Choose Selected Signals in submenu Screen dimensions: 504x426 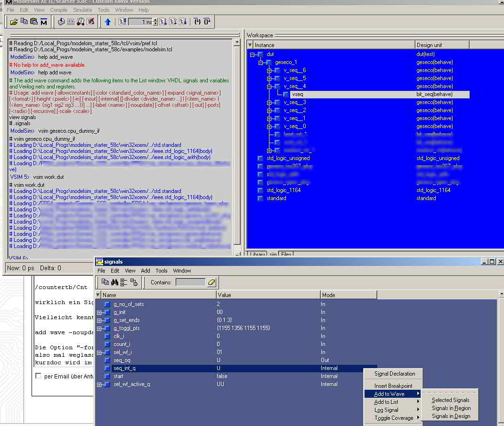[x=450, y=400]
